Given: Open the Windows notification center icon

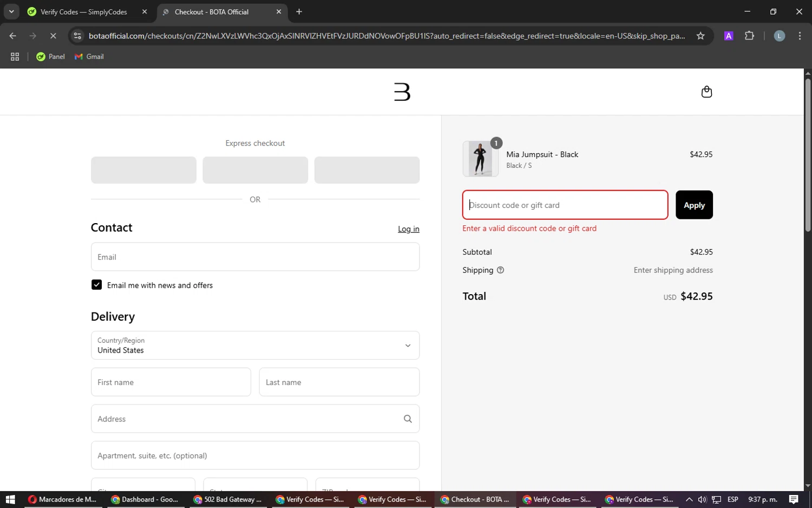Looking at the screenshot, I should (x=794, y=499).
